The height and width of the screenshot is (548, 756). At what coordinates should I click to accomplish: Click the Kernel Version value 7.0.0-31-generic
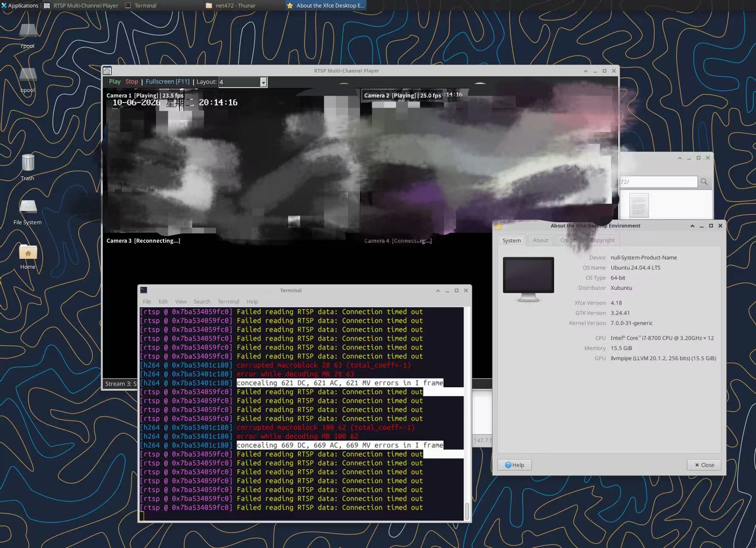pos(632,323)
